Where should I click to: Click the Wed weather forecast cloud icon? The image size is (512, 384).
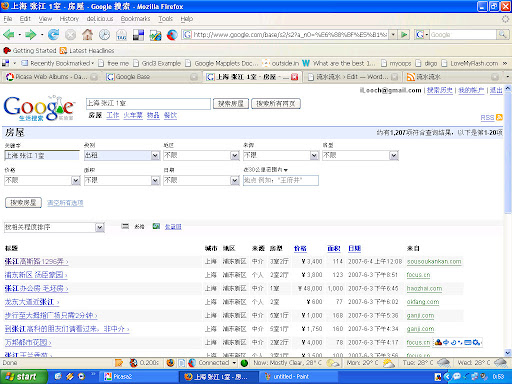(x=500, y=363)
